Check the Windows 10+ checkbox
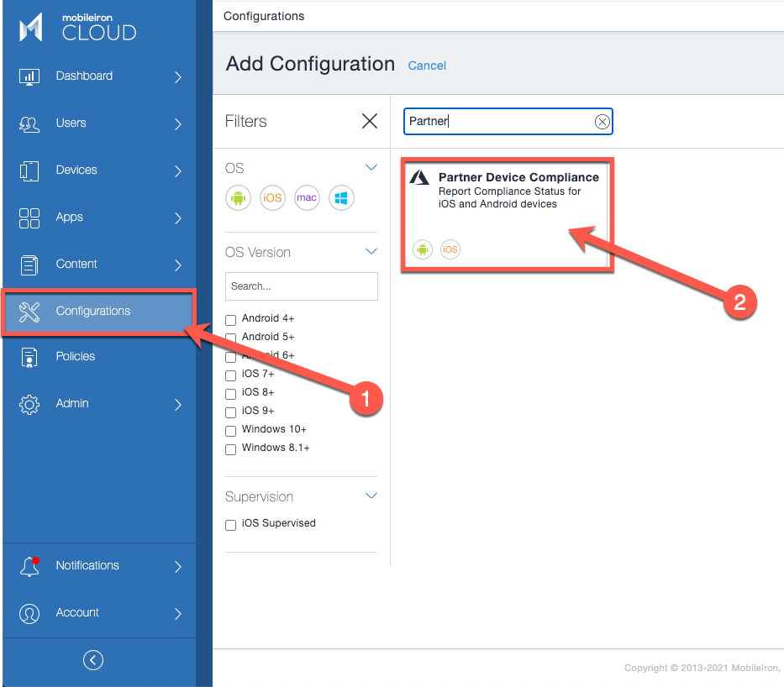 [230, 431]
